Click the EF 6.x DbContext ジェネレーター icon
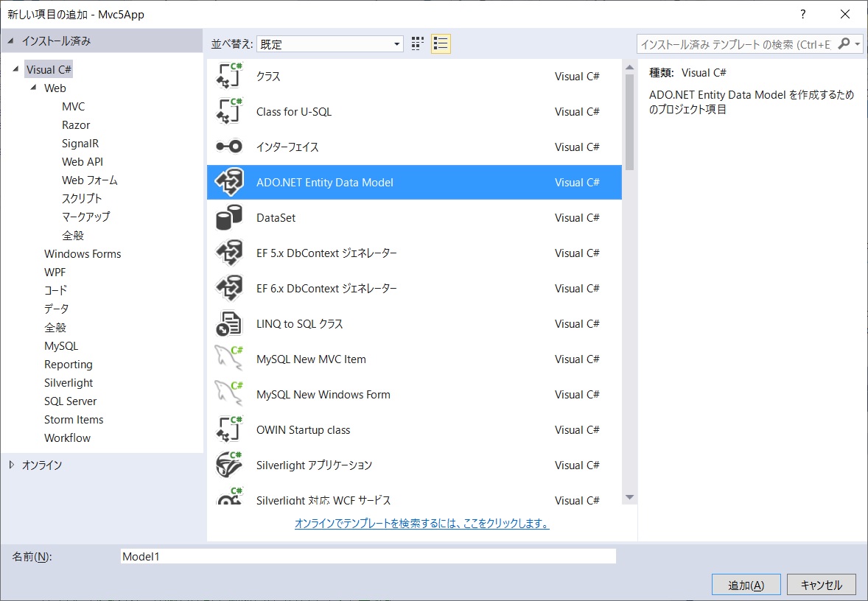This screenshot has height=601, width=868. (228, 289)
